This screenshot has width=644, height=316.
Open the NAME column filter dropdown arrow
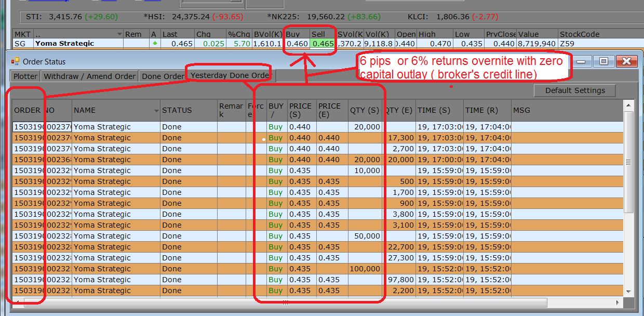click(157, 111)
